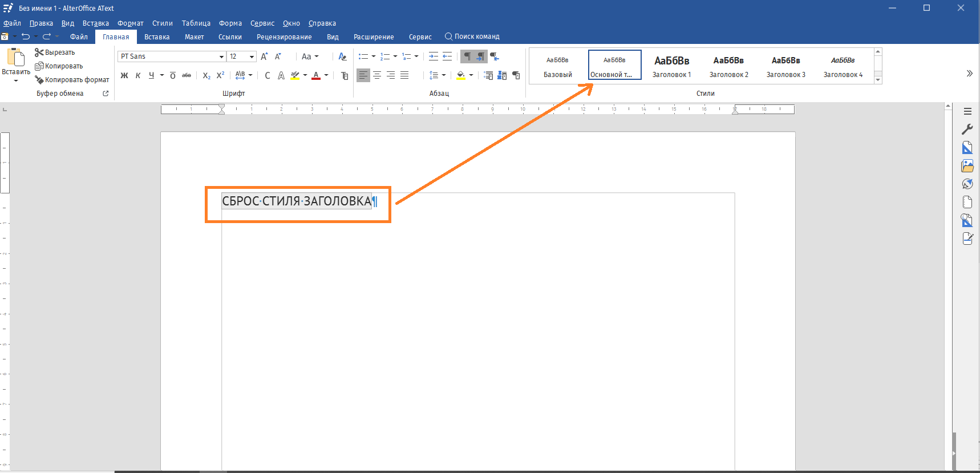Apply shadow (С) text effect
Screen dimensions: 980x473
point(268,75)
